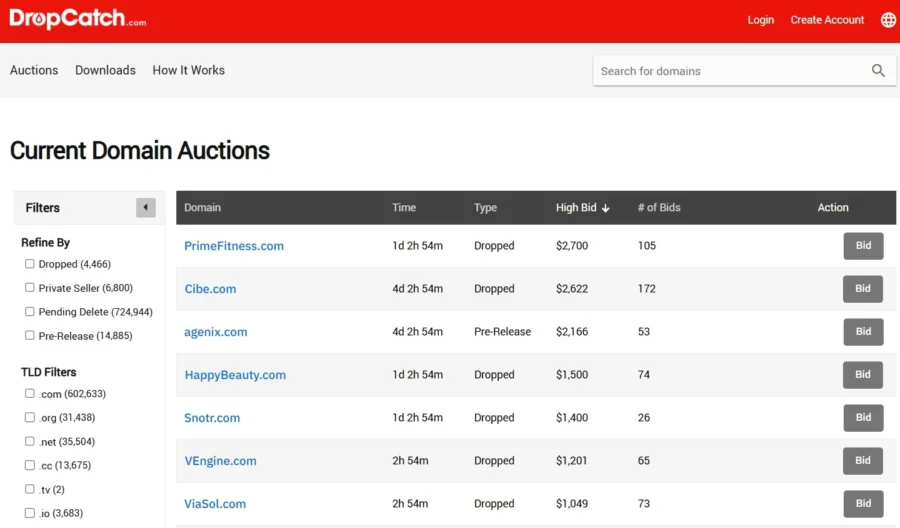Viewport: 900px width, 528px height.
Task: Bid on Cibe.com
Action: tap(863, 289)
